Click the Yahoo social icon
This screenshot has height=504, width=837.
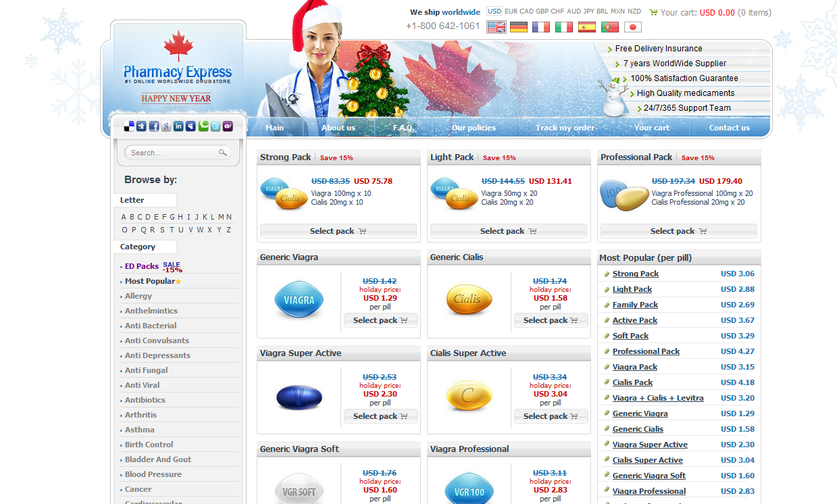[x=228, y=126]
